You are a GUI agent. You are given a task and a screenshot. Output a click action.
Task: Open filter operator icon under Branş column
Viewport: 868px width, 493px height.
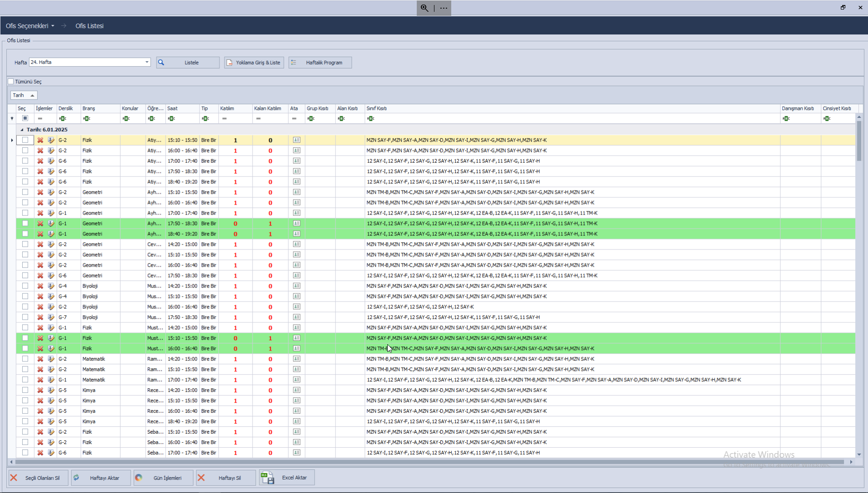tap(87, 118)
